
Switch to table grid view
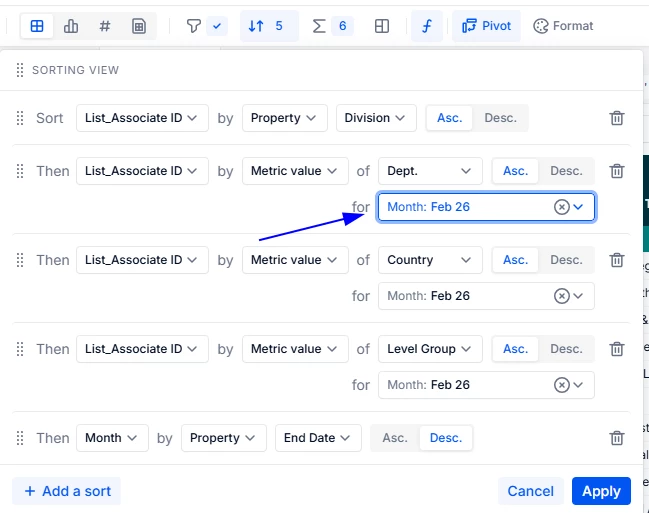coord(37,26)
